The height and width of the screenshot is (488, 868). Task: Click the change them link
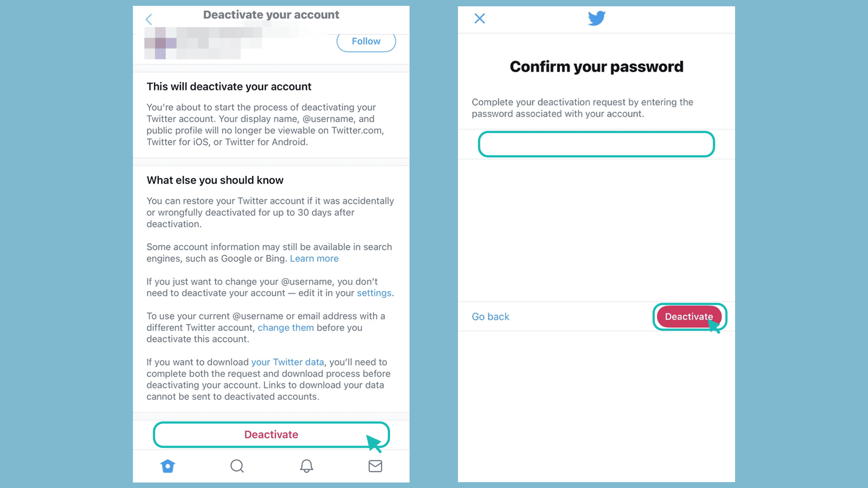[286, 327]
